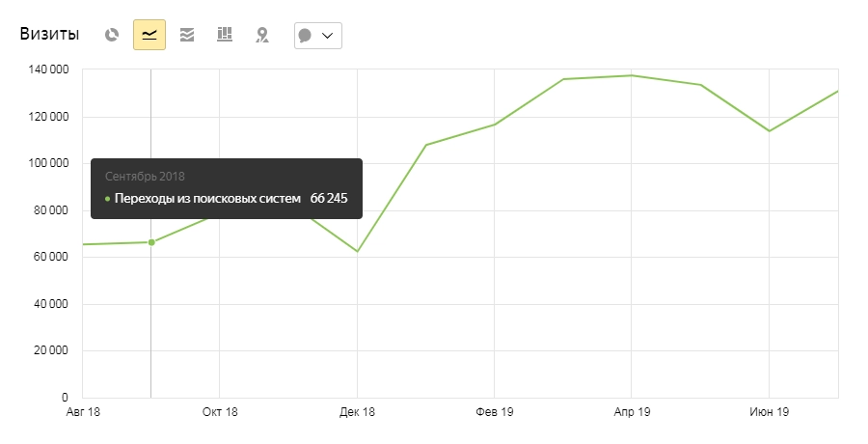868x444 pixels.
Task: Switch to stacked area chart view
Action: pos(187,36)
